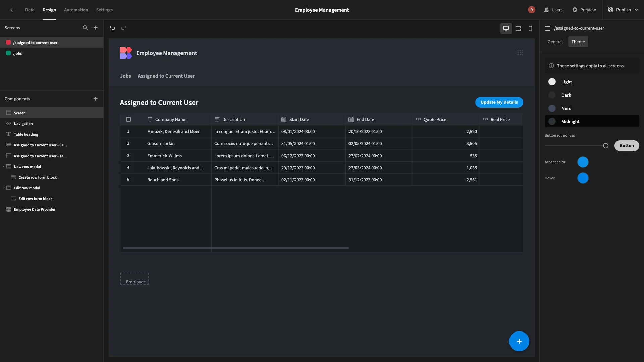Viewport: 644px width, 362px height.
Task: Collapse the New row modal tree item
Action: (3, 167)
